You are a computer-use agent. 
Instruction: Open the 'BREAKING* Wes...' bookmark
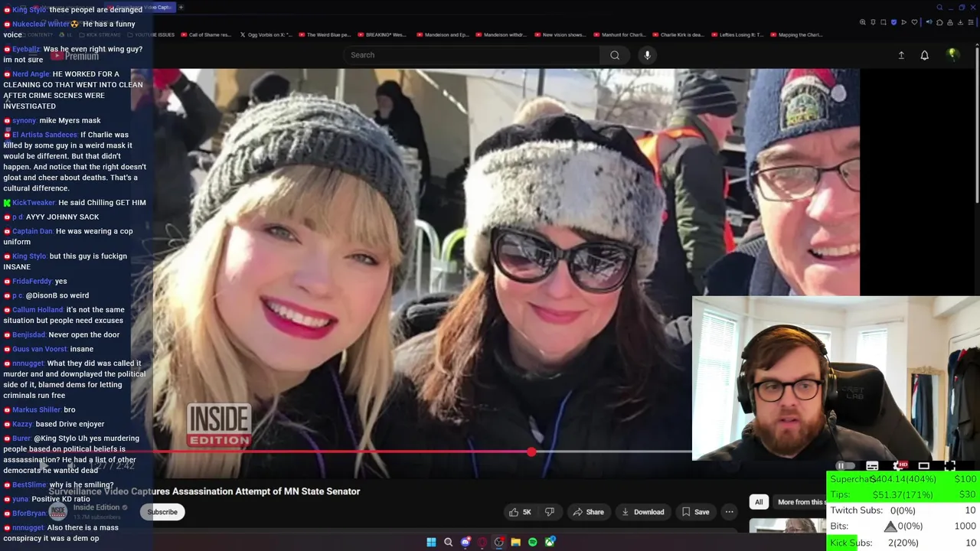pyautogui.click(x=381, y=34)
